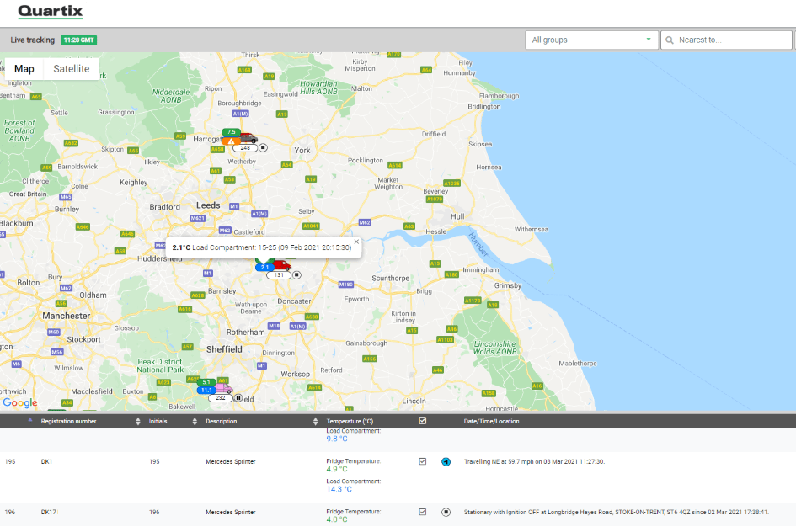Screen dimensions: 796x532
Task: Switch to Satellite view tab
Action: pyautogui.click(x=72, y=69)
